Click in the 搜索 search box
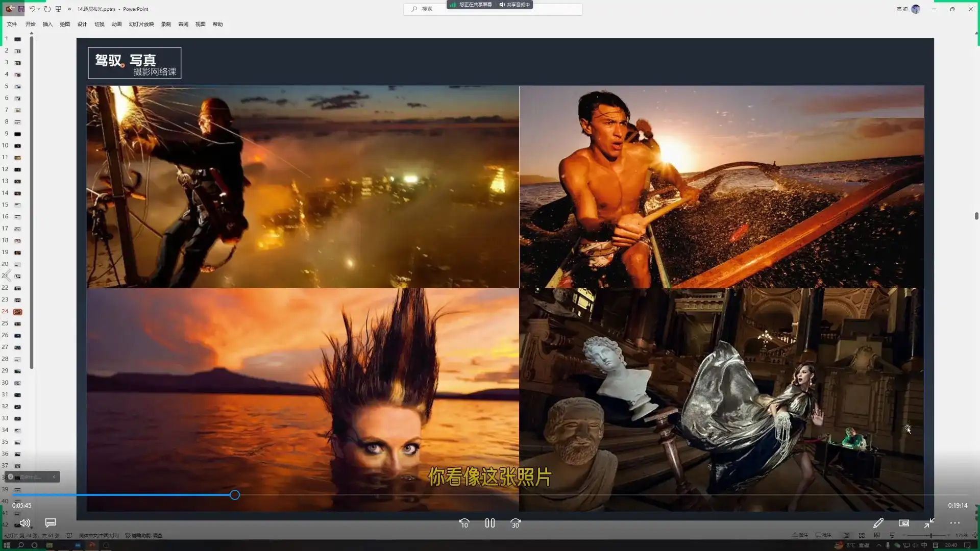The image size is (980, 551). pyautogui.click(x=427, y=9)
